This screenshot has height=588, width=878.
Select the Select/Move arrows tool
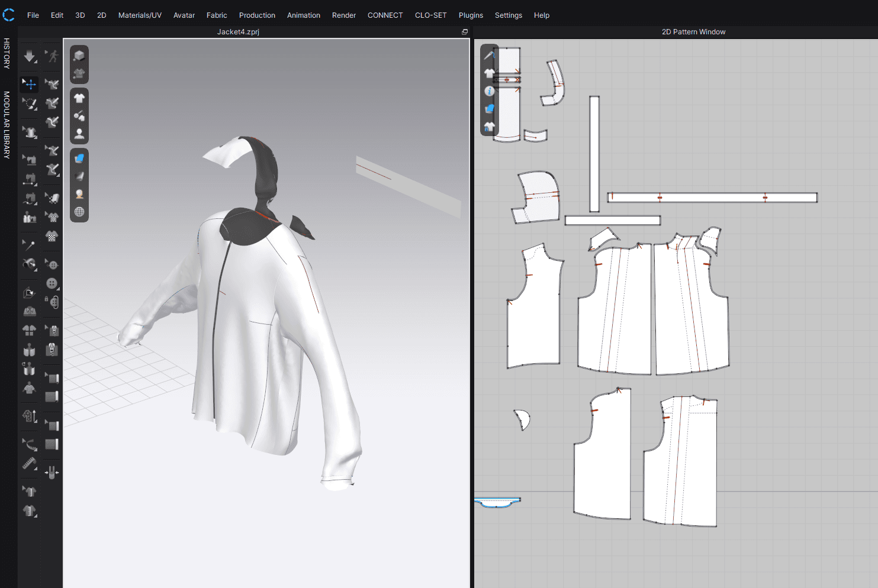[30, 84]
